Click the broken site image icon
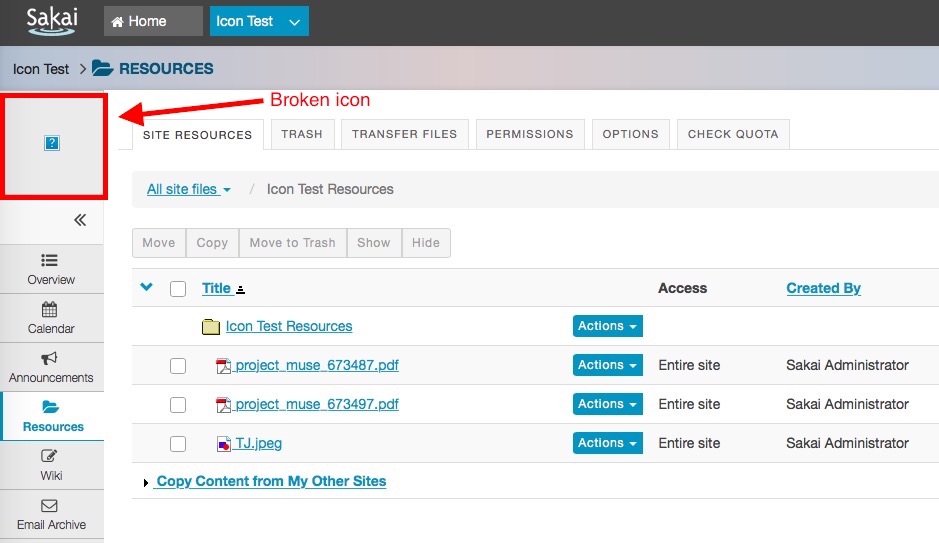The height and width of the screenshot is (543, 939). pyautogui.click(x=52, y=143)
